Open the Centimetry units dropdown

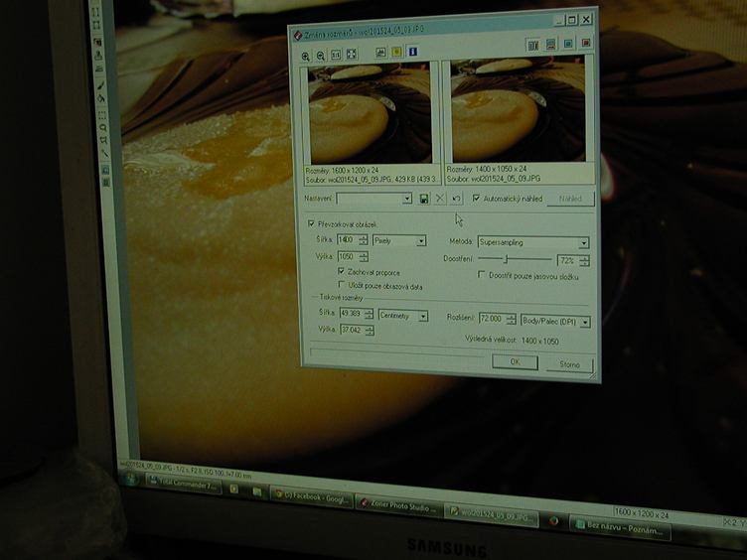(423, 316)
